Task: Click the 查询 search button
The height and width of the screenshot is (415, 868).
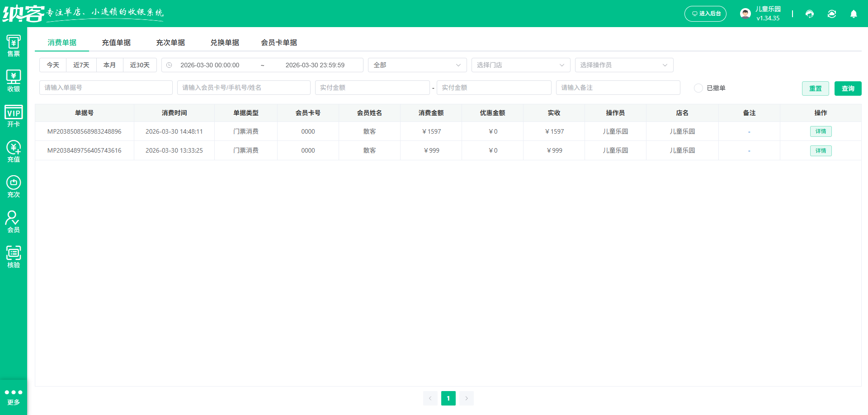Action: 848,88
